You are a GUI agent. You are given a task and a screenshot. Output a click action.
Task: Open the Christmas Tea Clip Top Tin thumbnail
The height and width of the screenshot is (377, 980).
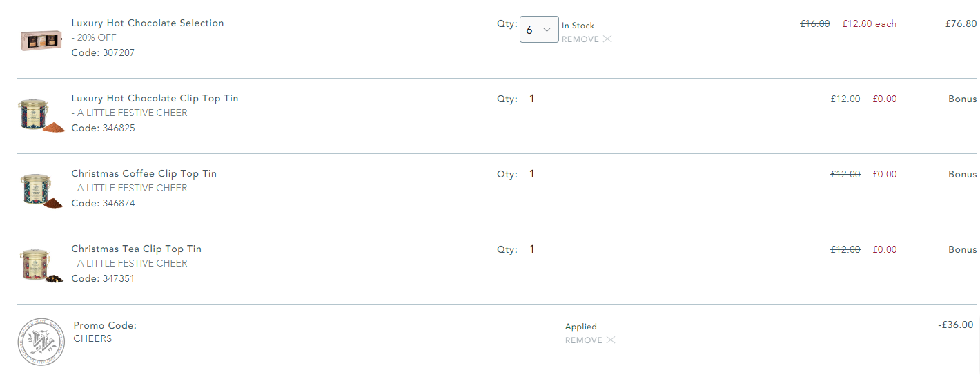pos(41,265)
